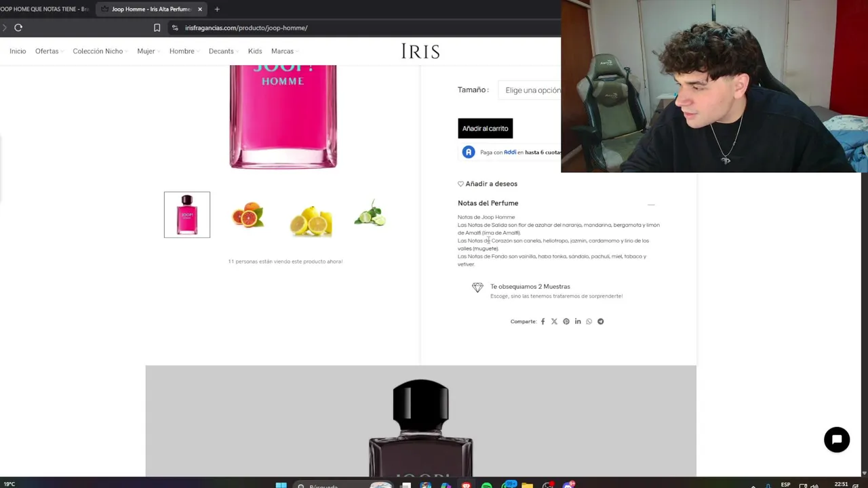Click the taskbar search box
Image resolution: width=868 pixels, height=488 pixels.
pos(344,485)
